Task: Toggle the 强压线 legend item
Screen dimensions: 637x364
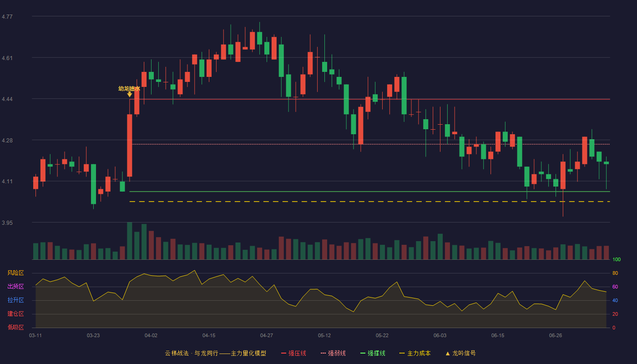Action: tap(293, 353)
